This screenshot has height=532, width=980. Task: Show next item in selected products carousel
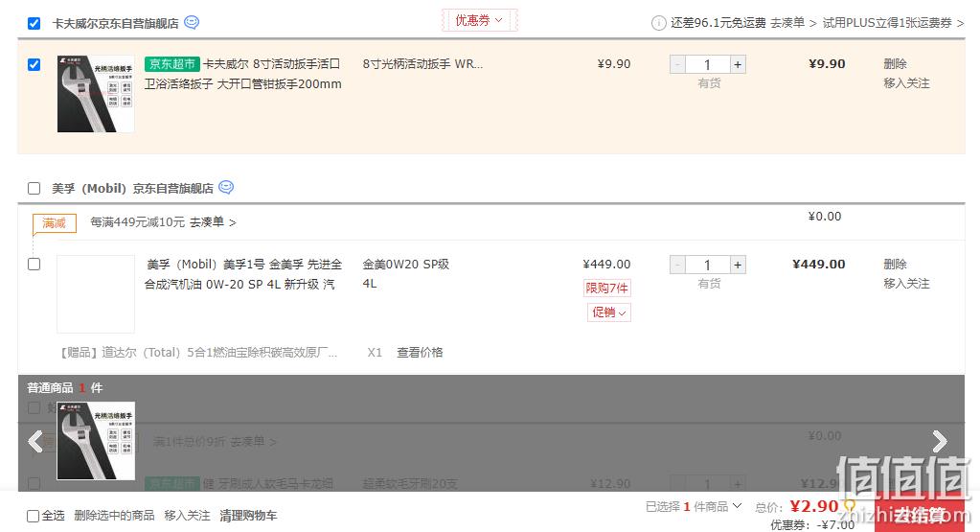tap(940, 441)
